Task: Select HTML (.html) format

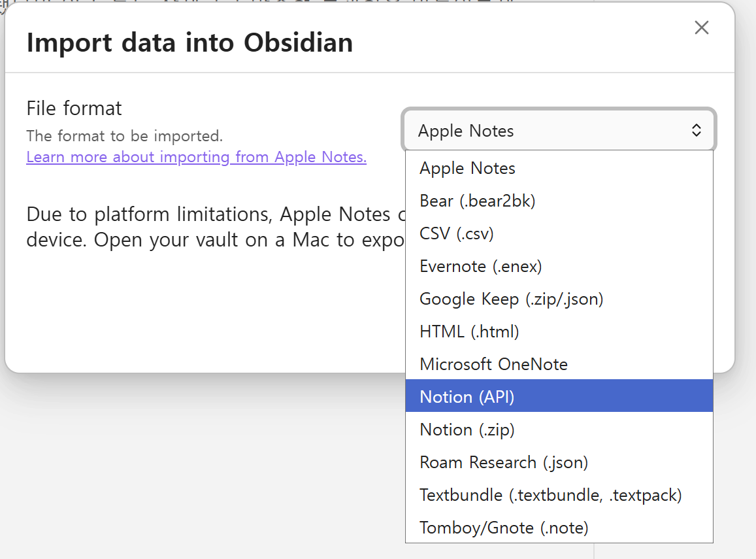Action: [x=559, y=331]
